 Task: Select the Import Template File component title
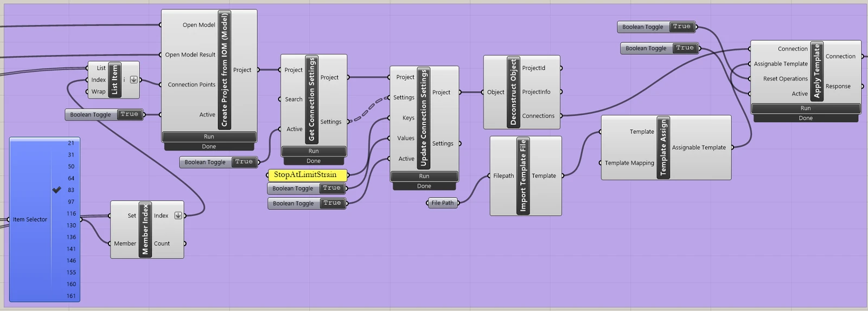(x=523, y=176)
